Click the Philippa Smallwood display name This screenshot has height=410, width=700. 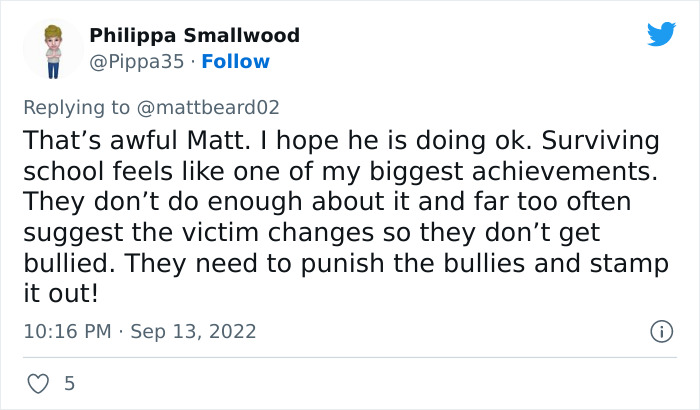(194, 35)
